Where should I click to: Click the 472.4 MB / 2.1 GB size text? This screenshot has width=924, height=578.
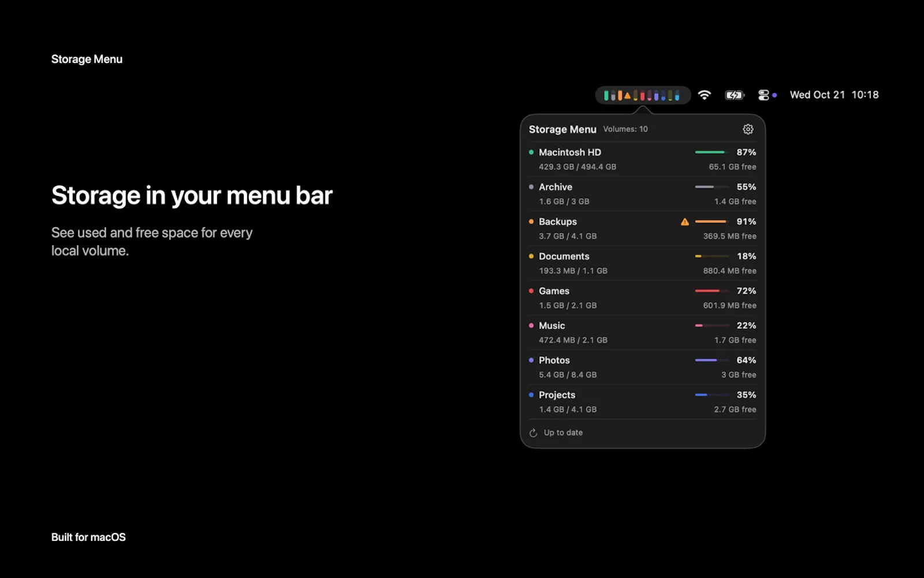point(573,340)
